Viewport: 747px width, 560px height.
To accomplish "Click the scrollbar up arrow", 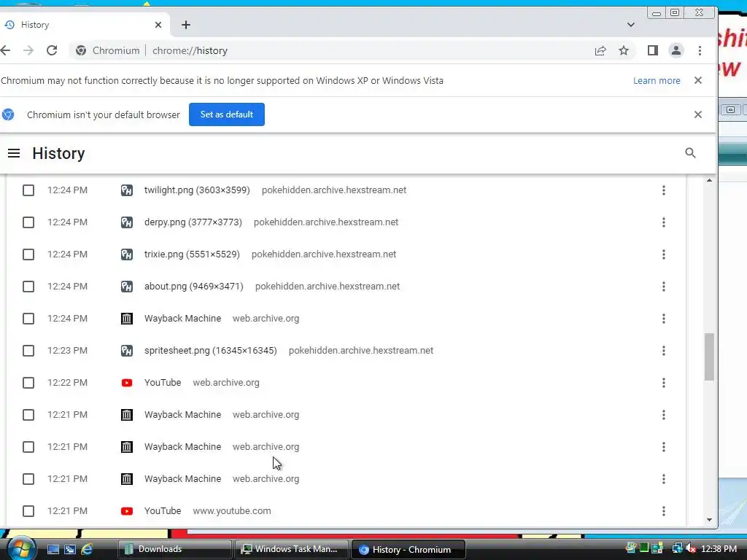I will (709, 181).
